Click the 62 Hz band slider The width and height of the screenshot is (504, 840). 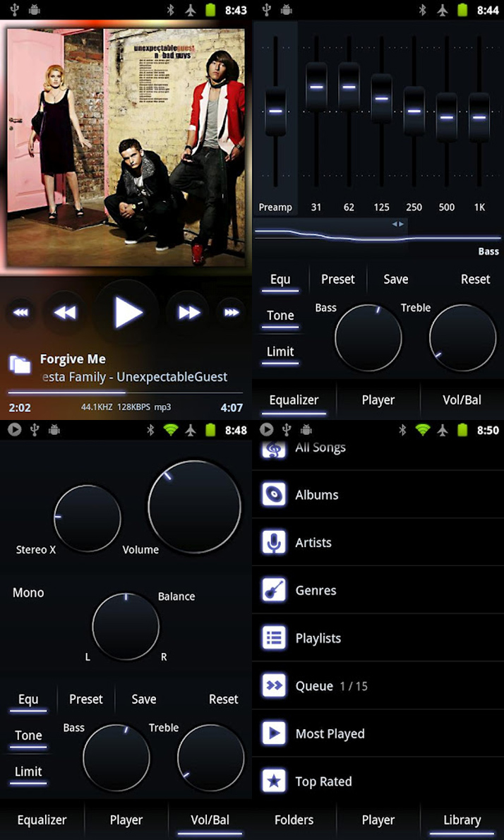tap(349, 87)
